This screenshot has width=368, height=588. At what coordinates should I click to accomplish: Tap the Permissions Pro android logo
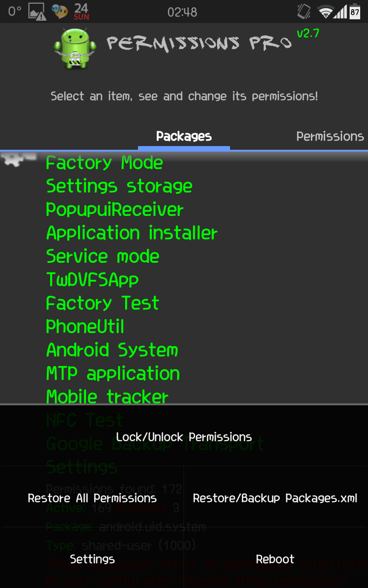click(75, 49)
